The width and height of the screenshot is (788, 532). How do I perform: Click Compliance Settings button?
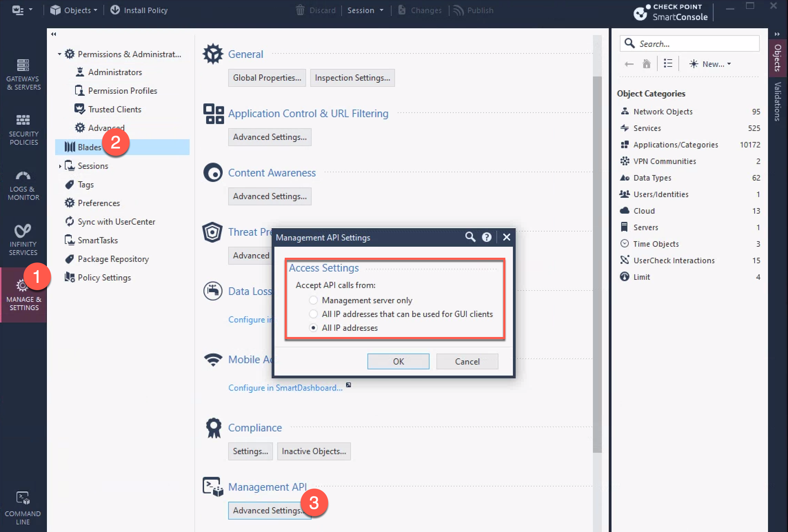250,451
